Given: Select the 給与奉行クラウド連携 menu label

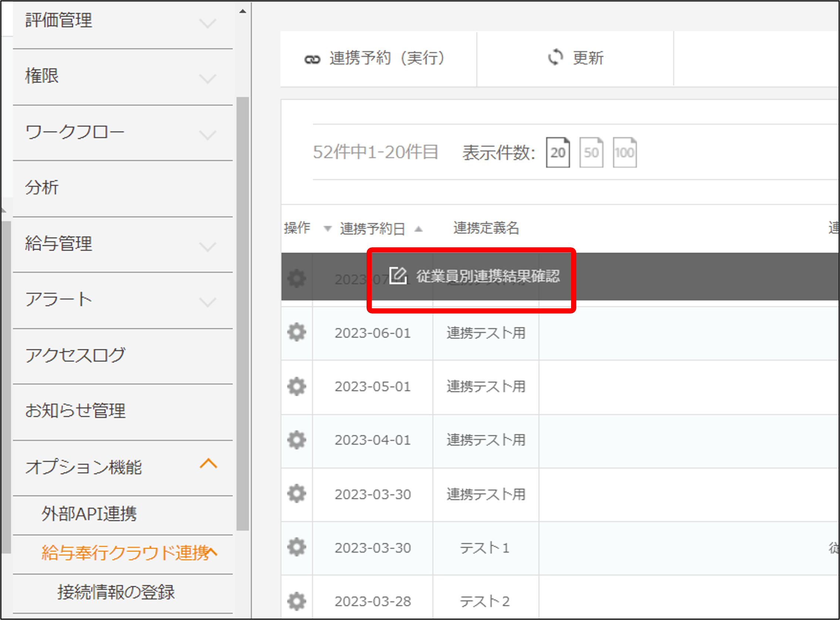Looking at the screenshot, I should click(125, 553).
